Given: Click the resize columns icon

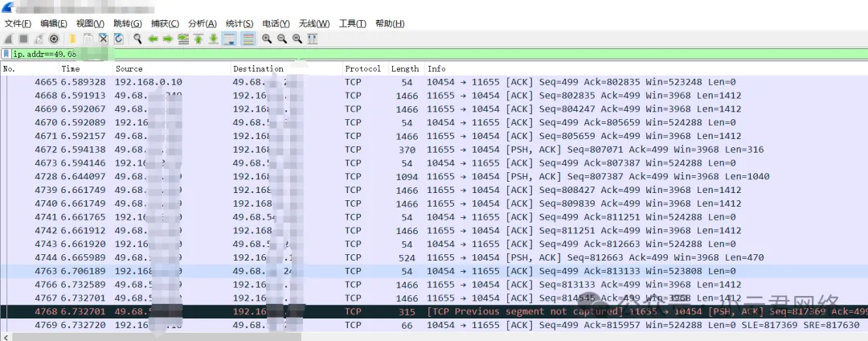Looking at the screenshot, I should (312, 39).
